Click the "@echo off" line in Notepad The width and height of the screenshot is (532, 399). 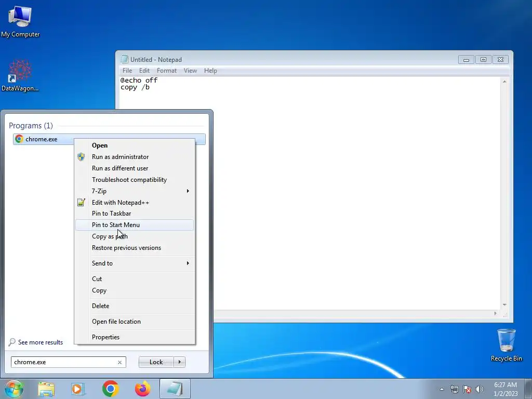click(139, 80)
